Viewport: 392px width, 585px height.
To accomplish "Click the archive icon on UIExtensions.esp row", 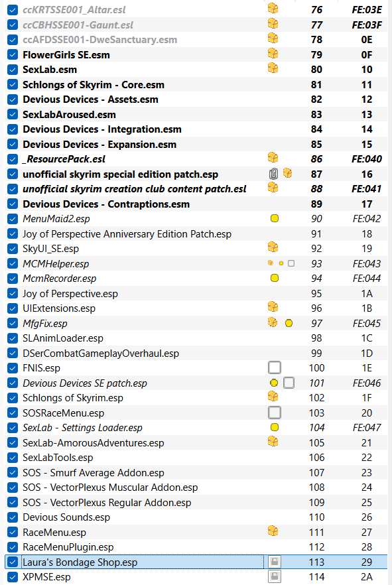I will (273, 307).
